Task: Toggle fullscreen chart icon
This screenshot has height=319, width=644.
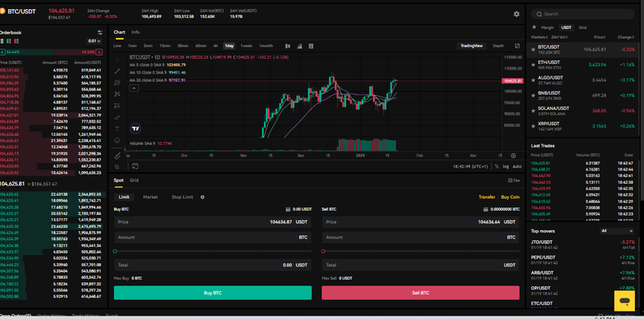Action: 517,45
